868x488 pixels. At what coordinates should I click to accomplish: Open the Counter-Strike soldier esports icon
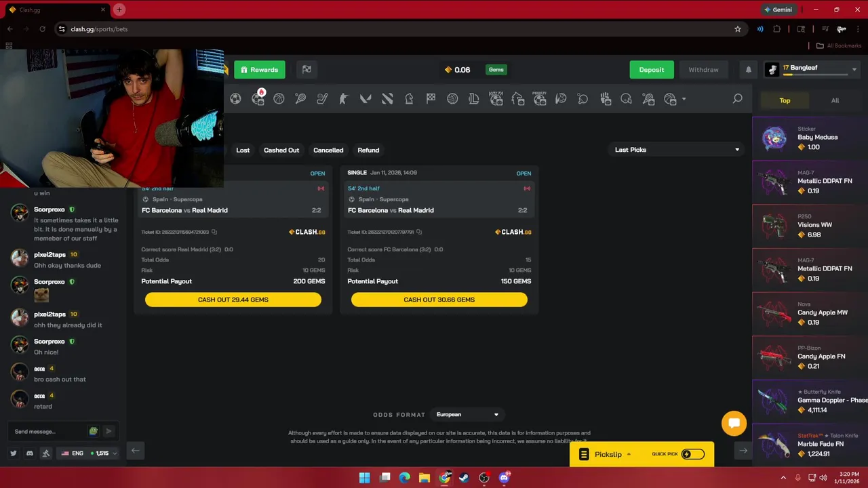pos(344,99)
